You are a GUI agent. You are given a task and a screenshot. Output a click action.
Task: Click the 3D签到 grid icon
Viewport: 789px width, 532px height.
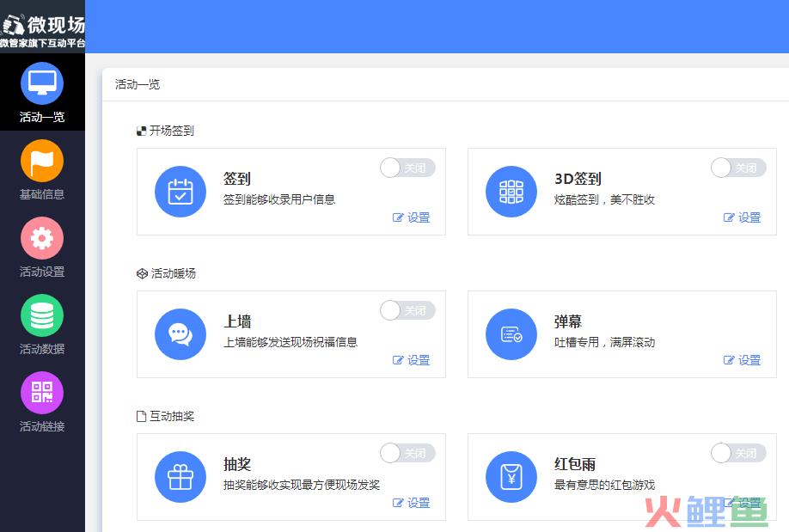pyautogui.click(x=511, y=192)
